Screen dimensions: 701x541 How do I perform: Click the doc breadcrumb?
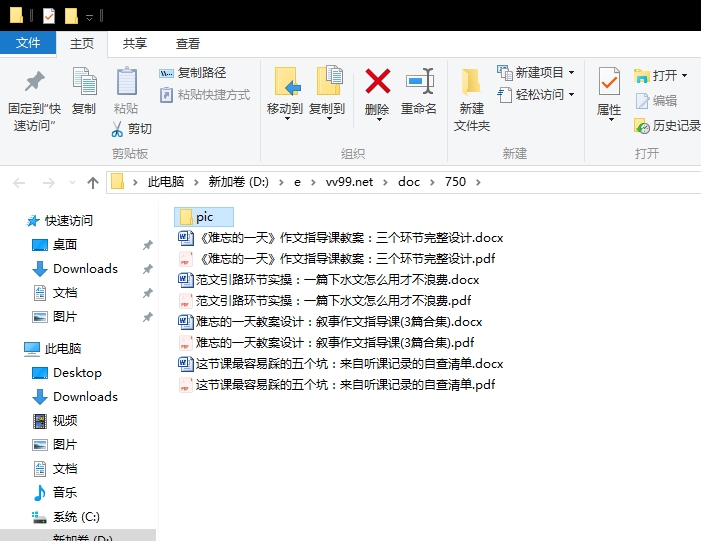click(409, 182)
